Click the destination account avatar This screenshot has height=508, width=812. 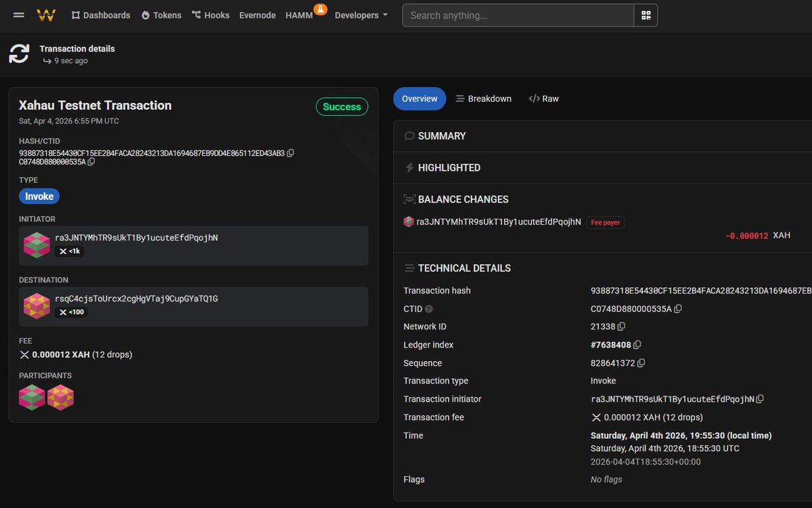[37, 306]
